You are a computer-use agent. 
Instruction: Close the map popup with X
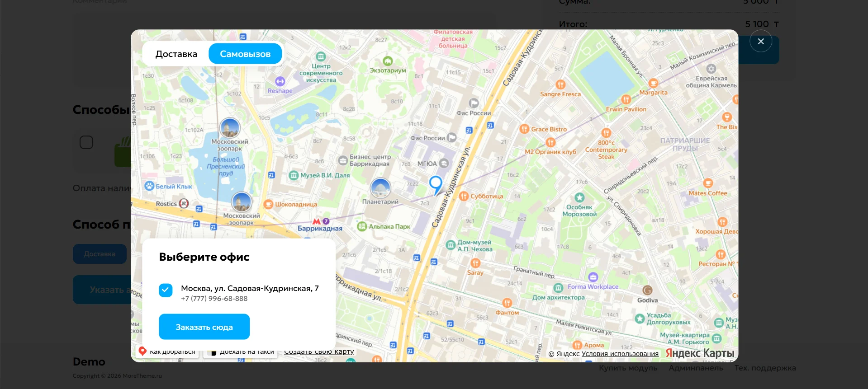pyautogui.click(x=760, y=41)
